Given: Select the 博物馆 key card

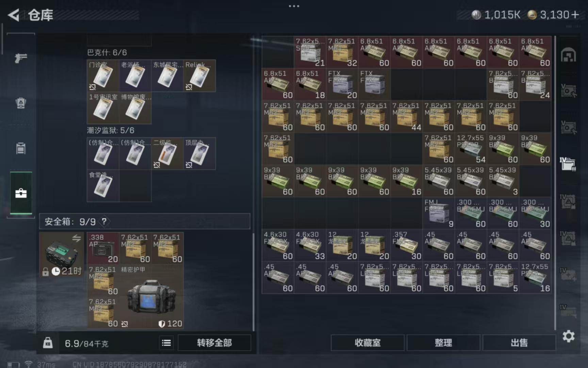Looking at the screenshot, I should 135,108.
